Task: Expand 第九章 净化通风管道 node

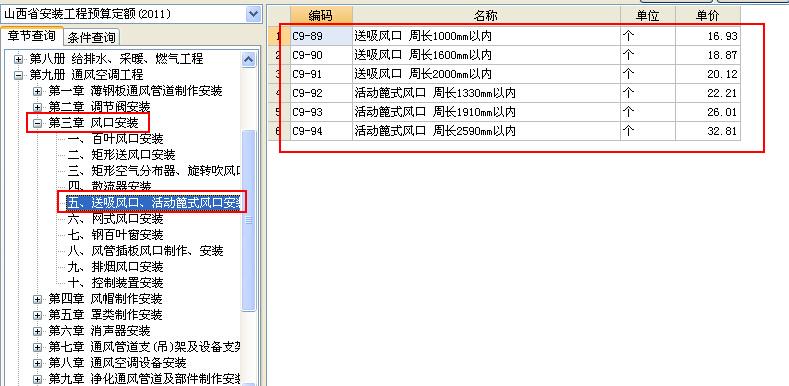Action: click(x=37, y=379)
